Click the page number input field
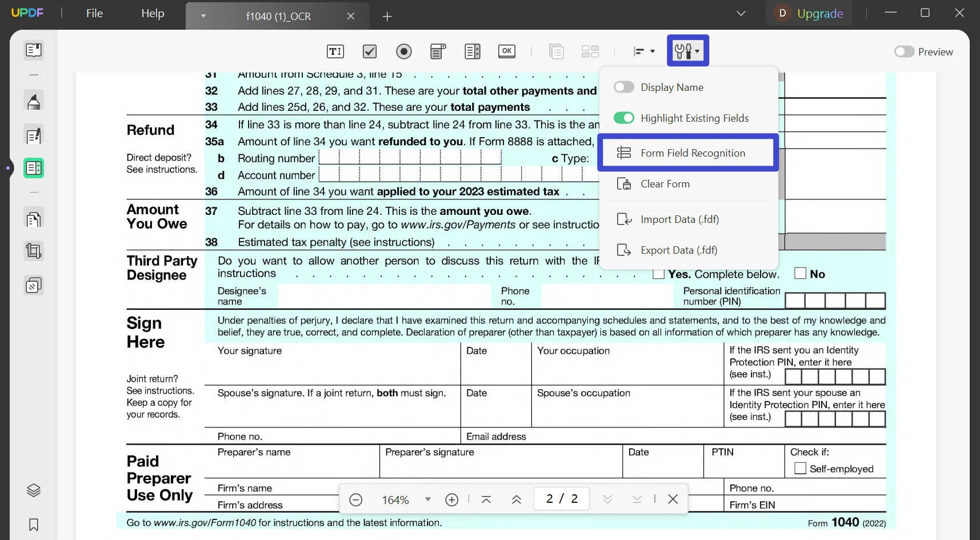The width and height of the screenshot is (980, 540). (x=561, y=498)
